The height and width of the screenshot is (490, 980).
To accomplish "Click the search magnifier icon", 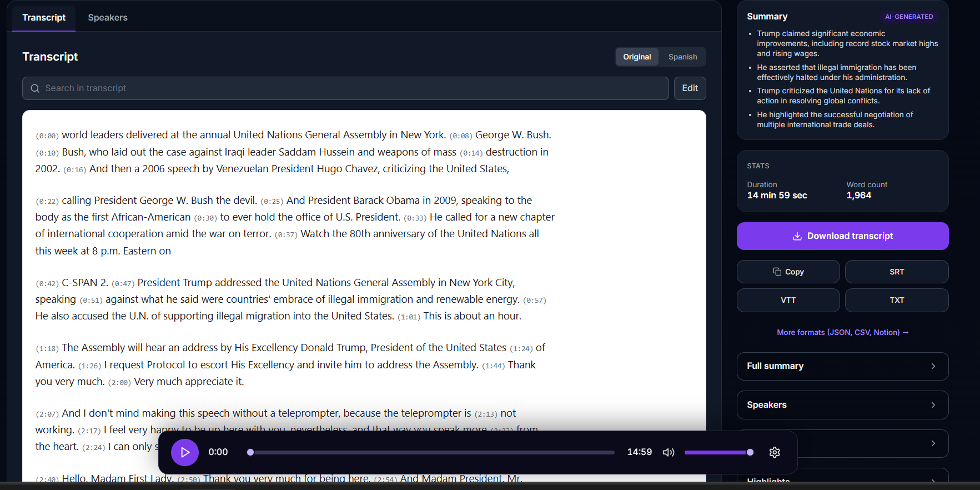I will click(35, 88).
